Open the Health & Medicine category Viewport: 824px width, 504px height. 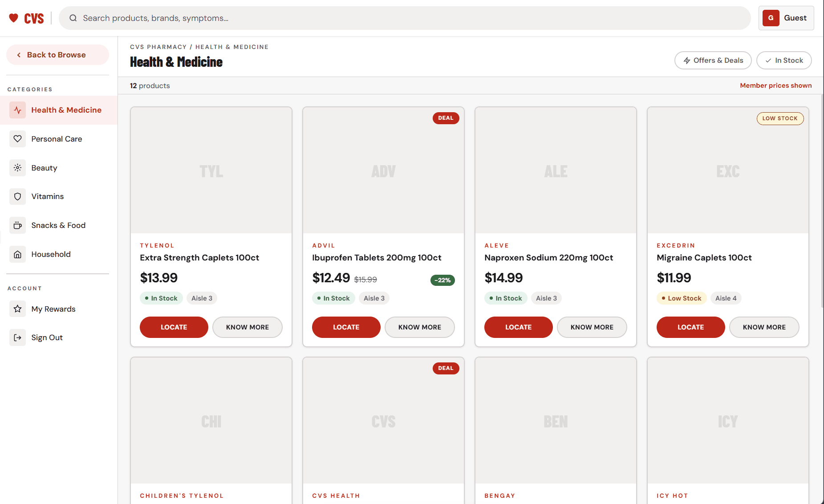pyautogui.click(x=59, y=110)
